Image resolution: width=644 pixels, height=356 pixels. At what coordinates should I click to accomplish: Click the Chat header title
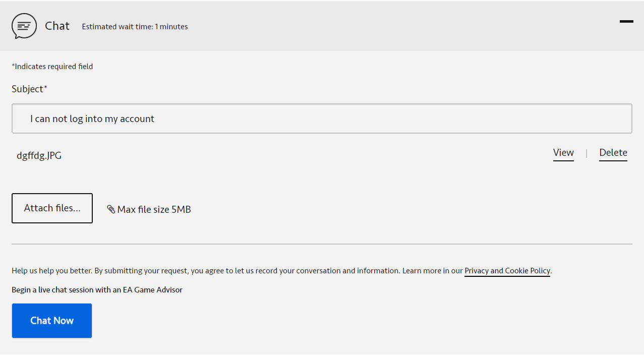[57, 26]
